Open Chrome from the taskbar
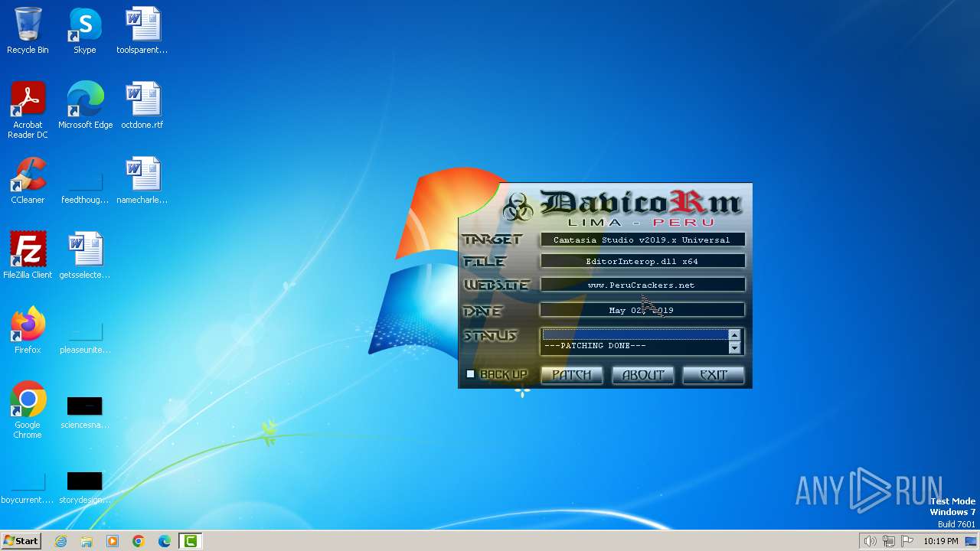 click(139, 541)
